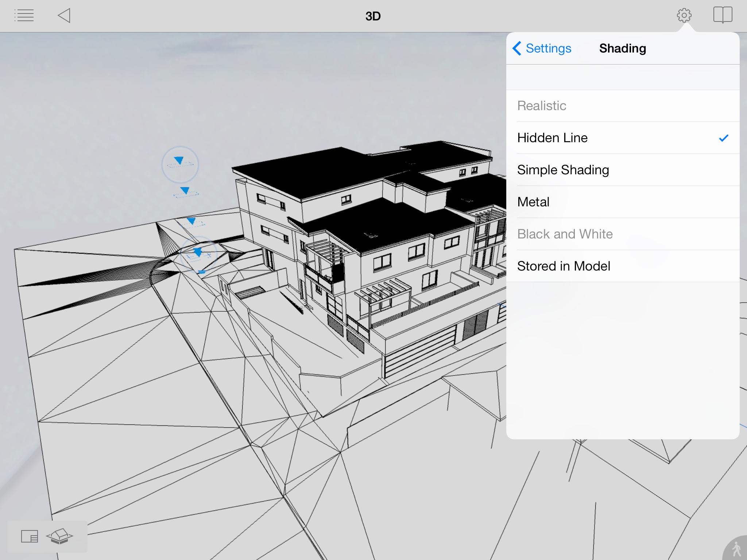Open the 2D layout sheet icon
This screenshot has width=747, height=560.
pyautogui.click(x=30, y=536)
